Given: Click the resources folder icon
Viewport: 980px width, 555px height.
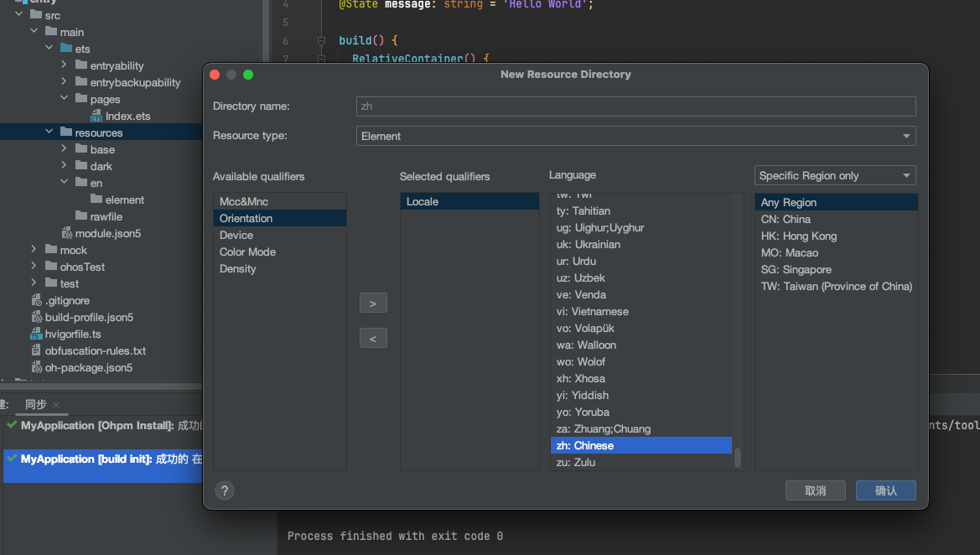Looking at the screenshot, I should tap(66, 132).
